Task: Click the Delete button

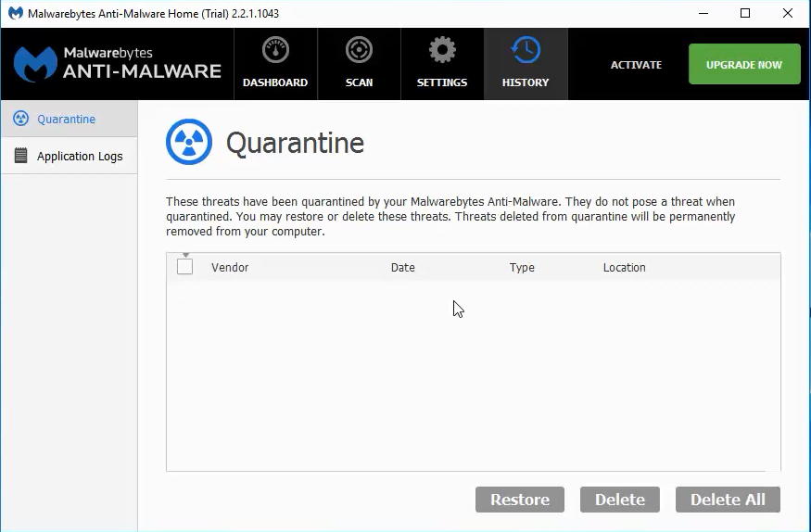Action: click(x=620, y=500)
